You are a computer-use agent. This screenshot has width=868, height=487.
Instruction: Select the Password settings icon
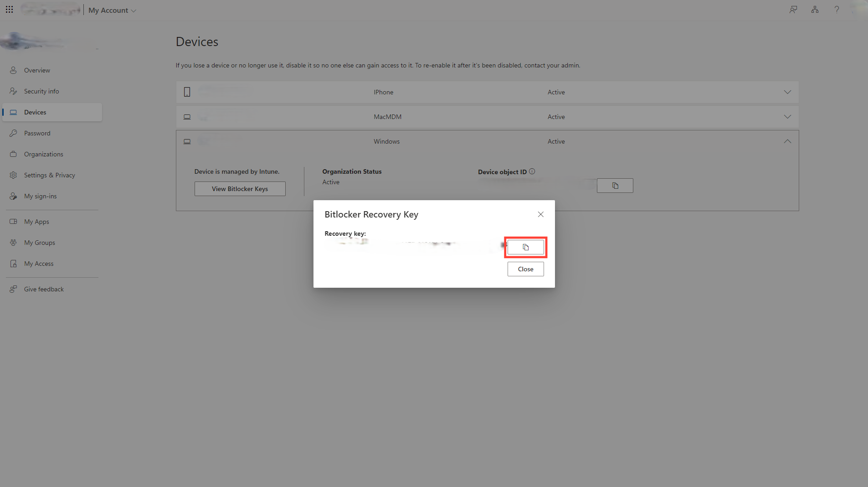click(x=14, y=133)
